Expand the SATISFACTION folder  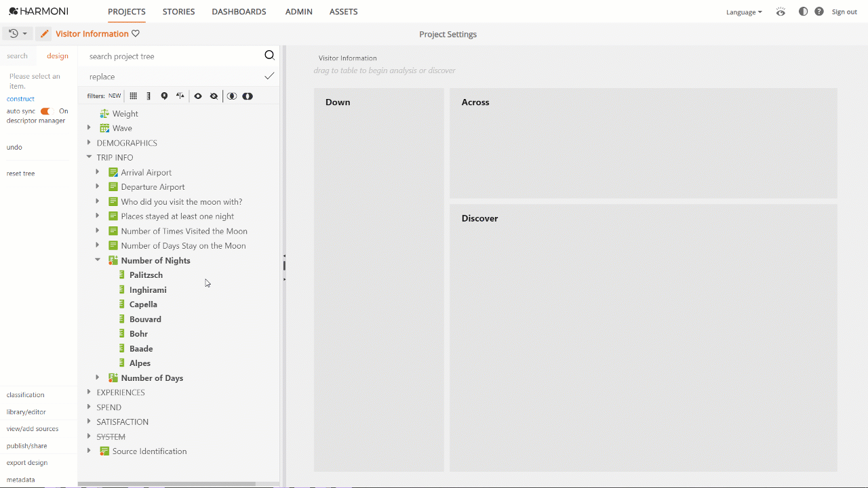[x=89, y=422]
